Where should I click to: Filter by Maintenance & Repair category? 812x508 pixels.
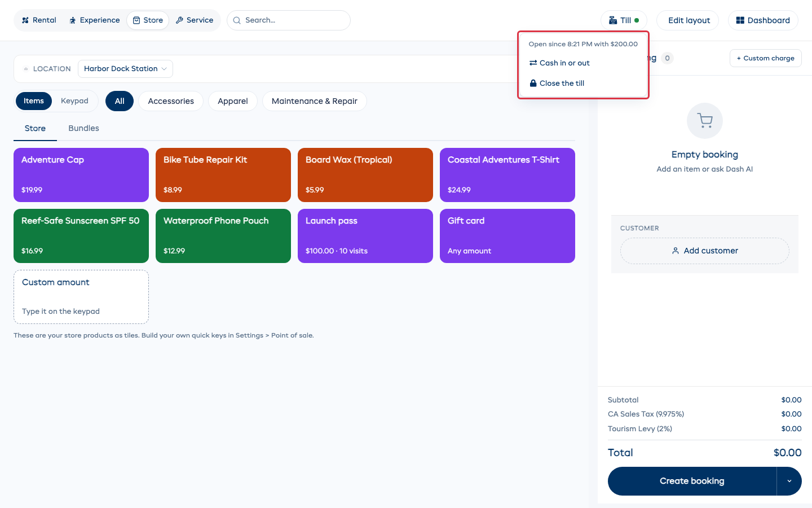(315, 101)
